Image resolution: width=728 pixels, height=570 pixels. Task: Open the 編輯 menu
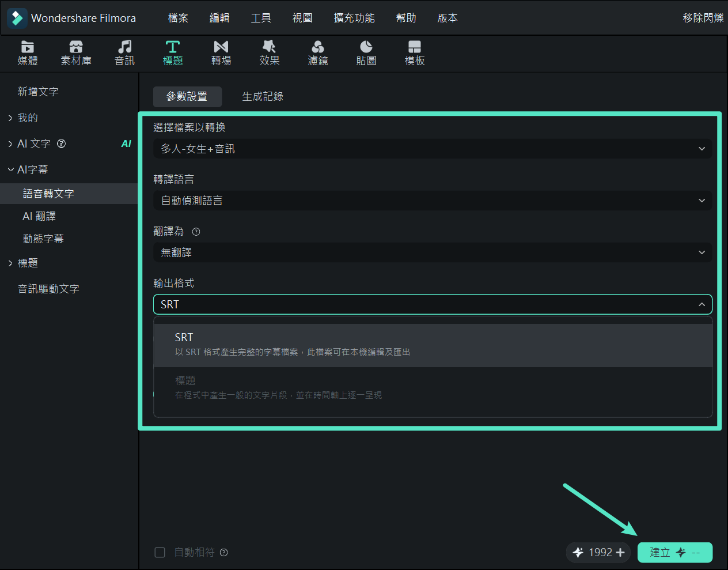tap(219, 18)
